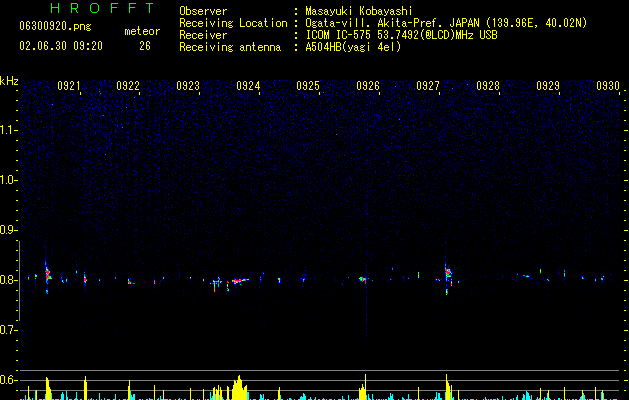629x400 pixels.
Task: Click the strong meteor echo just after 0927
Action: (x=448, y=274)
